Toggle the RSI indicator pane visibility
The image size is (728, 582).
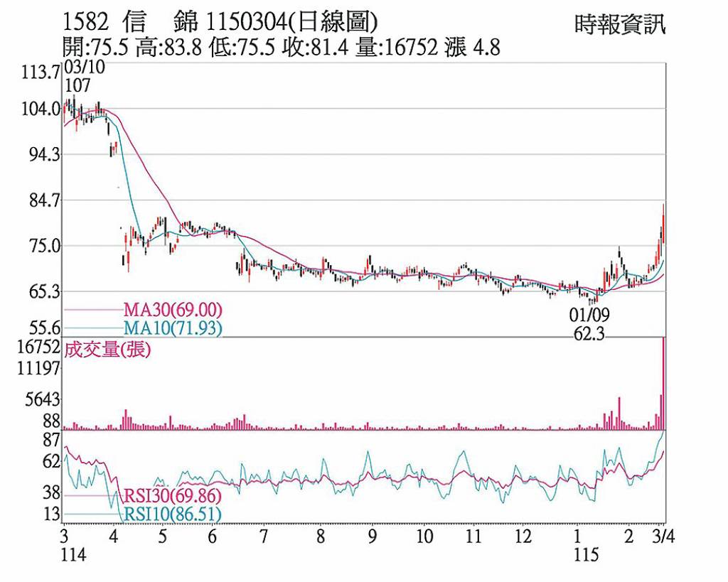[x=355, y=476]
